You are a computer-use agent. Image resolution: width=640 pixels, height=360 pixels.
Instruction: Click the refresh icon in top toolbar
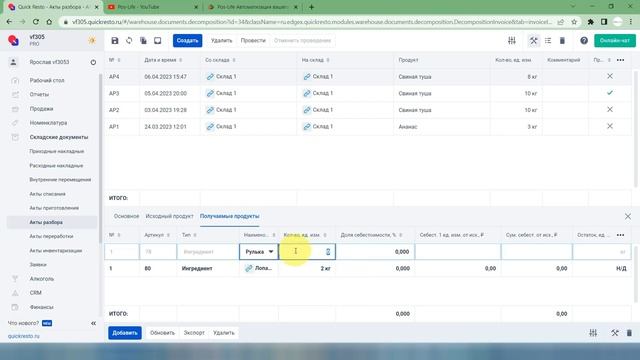pos(129,40)
